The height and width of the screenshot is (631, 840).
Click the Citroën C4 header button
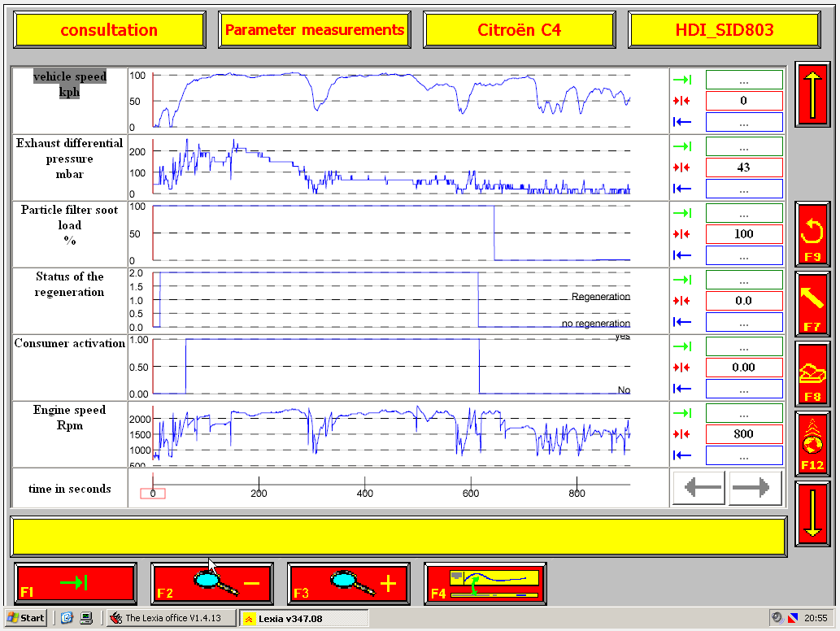(519, 30)
